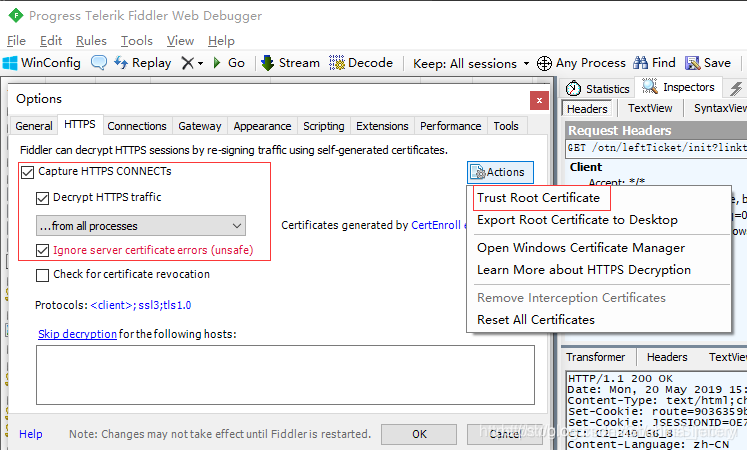Viewport: 747px width, 450px height.
Task: Click the CertEnroll link
Action: (436, 225)
